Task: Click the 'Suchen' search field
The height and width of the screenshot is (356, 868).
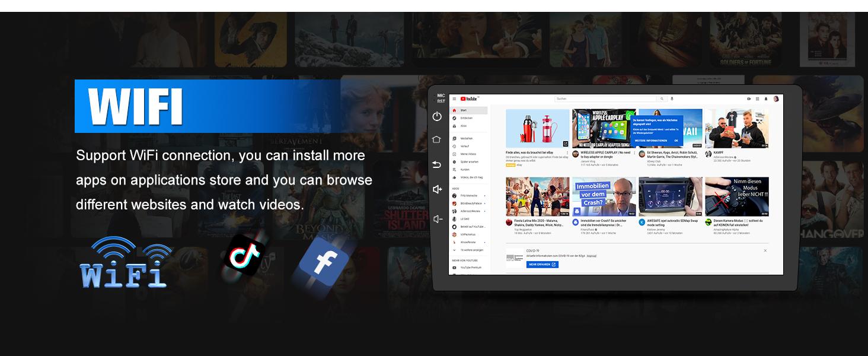Action: tap(606, 98)
